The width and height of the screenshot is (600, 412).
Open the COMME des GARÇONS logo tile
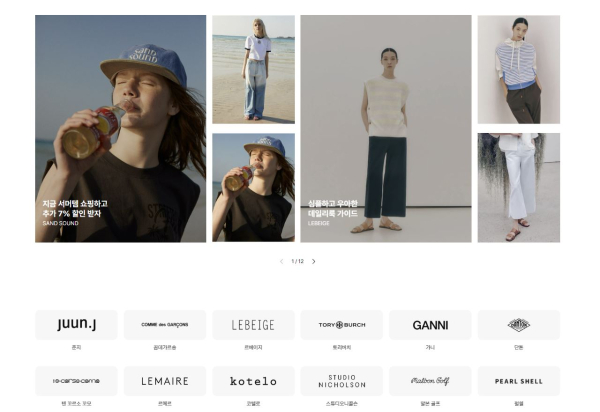[x=165, y=325]
